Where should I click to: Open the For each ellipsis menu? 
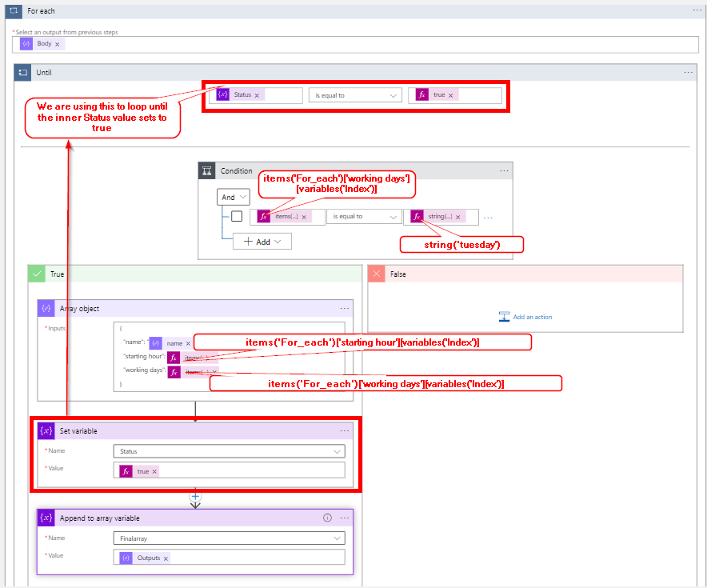697,10
